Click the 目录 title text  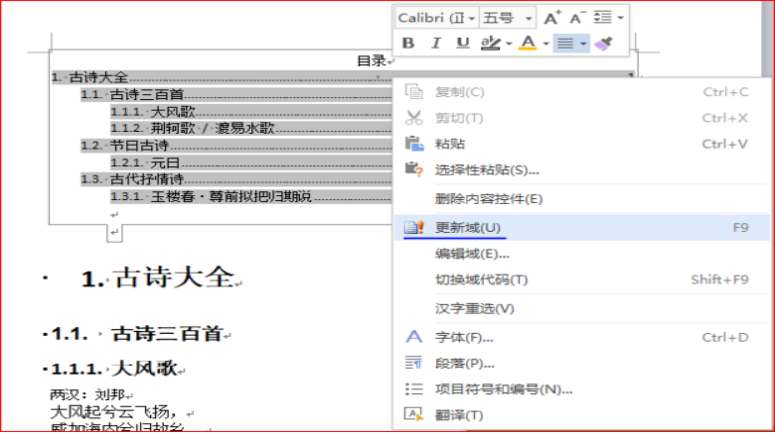click(x=372, y=61)
